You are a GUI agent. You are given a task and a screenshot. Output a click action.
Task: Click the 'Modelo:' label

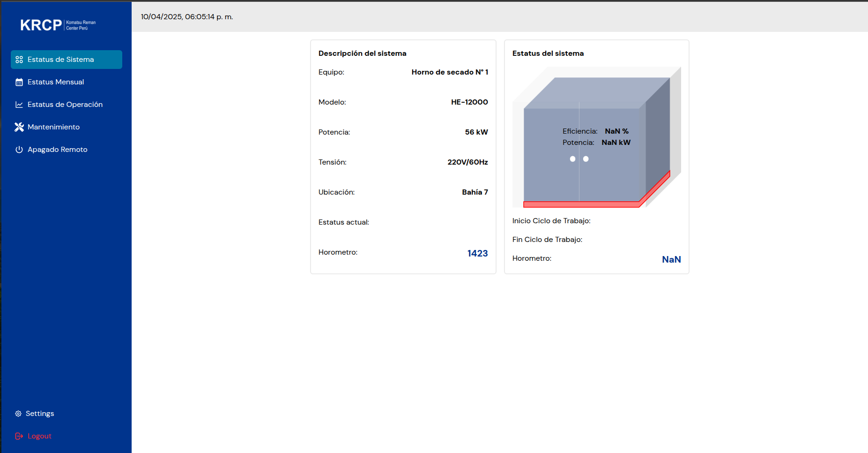point(332,102)
